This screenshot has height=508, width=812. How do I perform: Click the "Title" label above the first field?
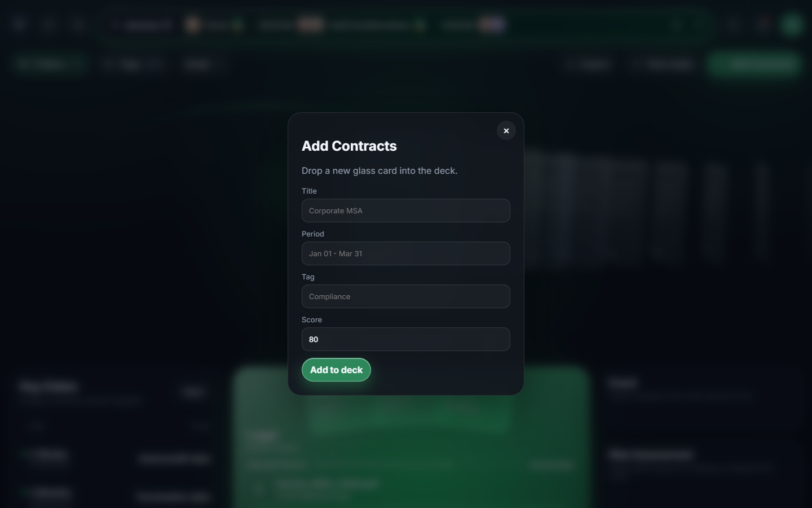309,191
